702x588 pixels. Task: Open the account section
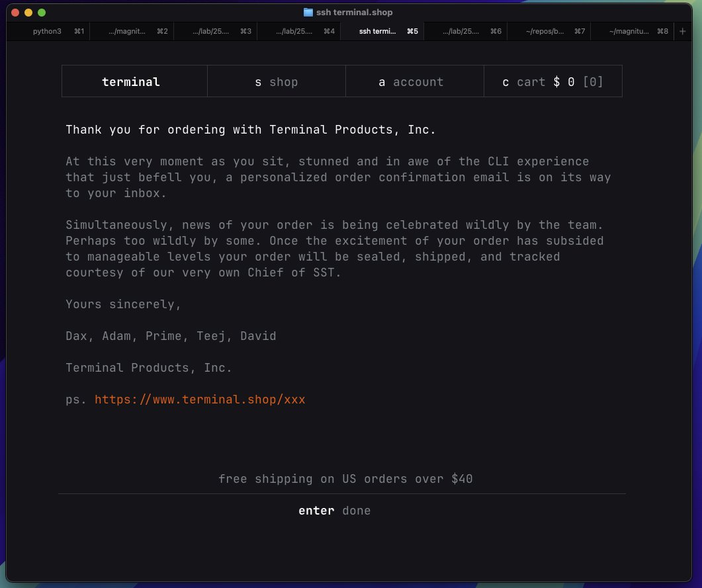415,81
